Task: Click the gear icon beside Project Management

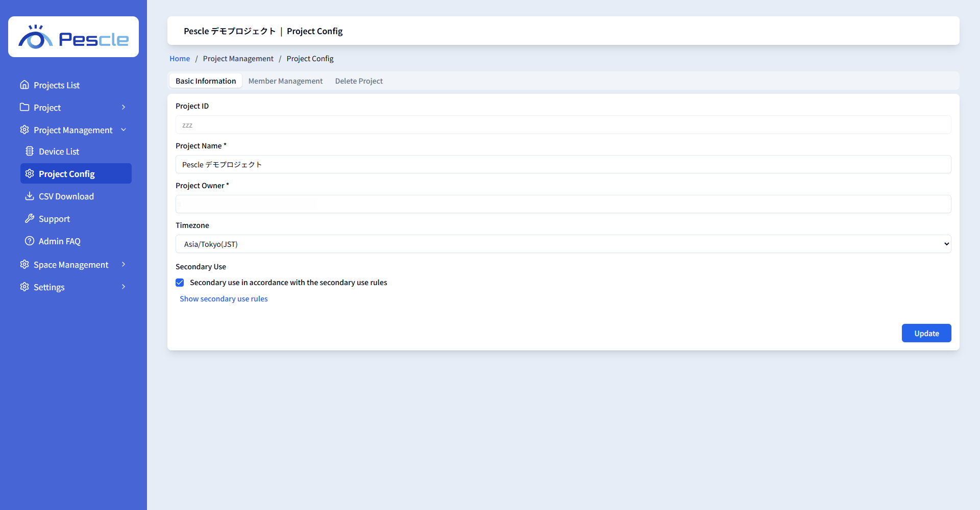Action: [x=24, y=130]
